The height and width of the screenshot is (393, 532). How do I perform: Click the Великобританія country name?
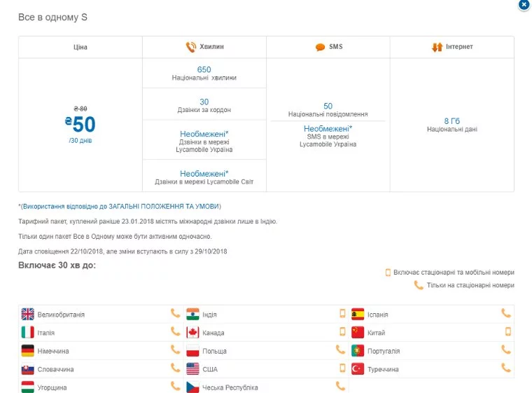pos(61,315)
